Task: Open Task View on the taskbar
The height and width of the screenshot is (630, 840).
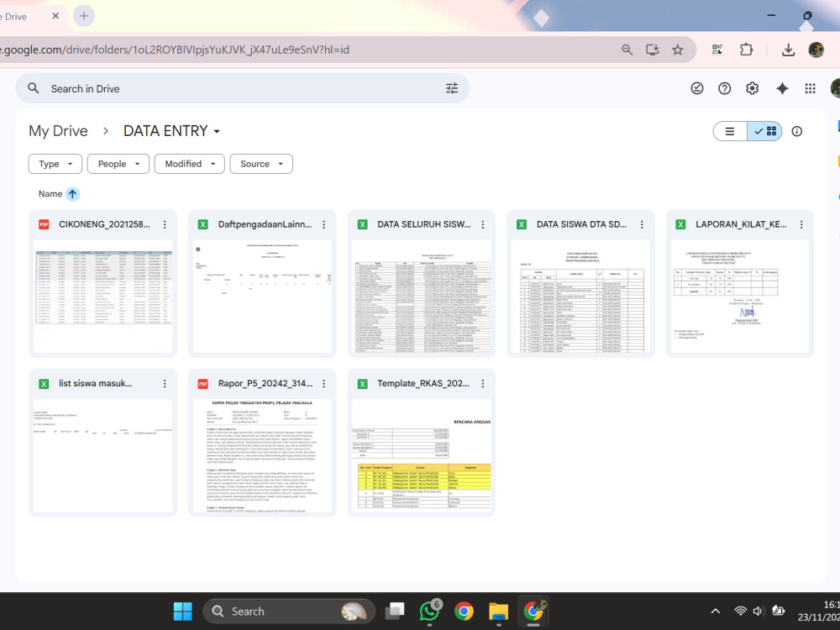Action: point(395,612)
